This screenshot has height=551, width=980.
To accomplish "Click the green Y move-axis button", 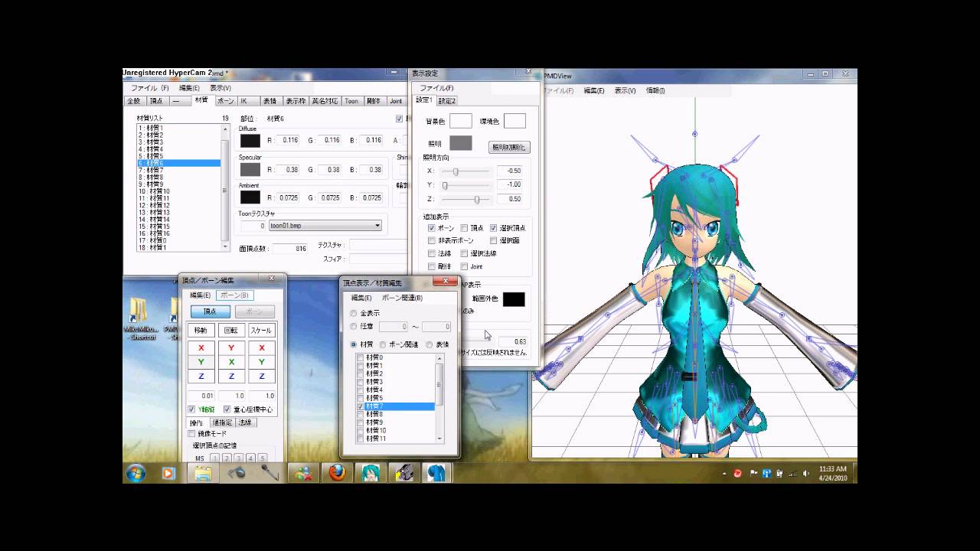I will click(x=201, y=362).
